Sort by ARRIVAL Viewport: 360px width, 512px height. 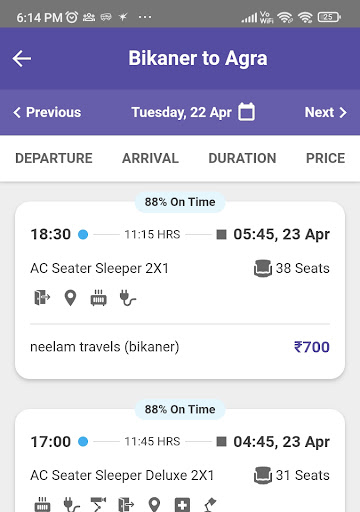coord(150,158)
